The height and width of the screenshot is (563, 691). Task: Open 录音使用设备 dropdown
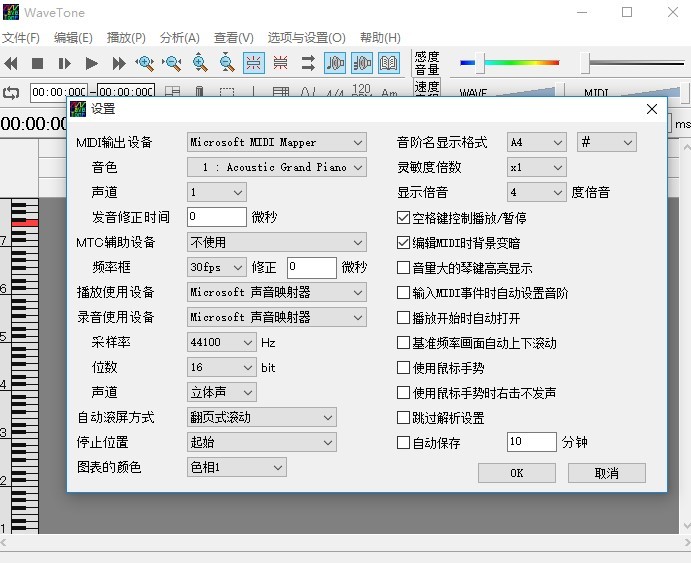[277, 317]
